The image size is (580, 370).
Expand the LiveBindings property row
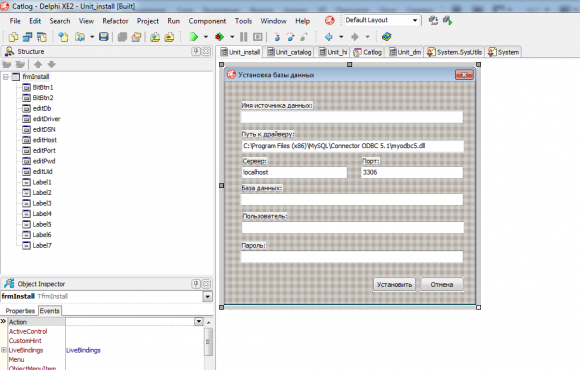[4, 350]
